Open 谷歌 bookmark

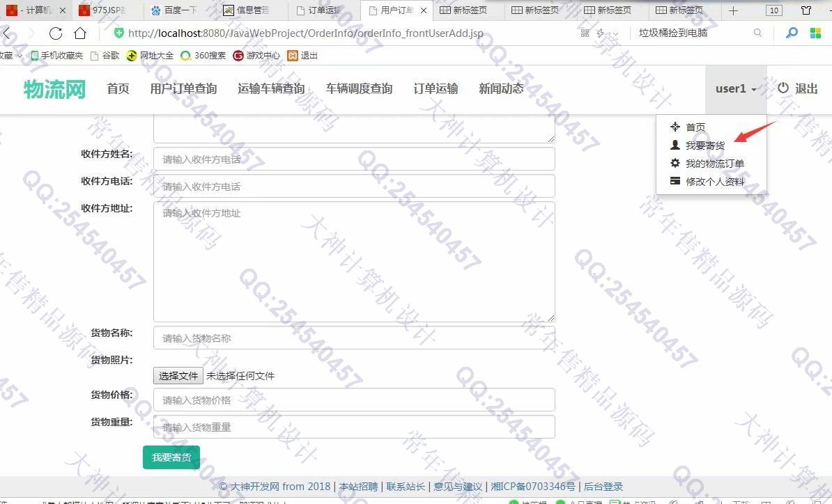pos(105,55)
